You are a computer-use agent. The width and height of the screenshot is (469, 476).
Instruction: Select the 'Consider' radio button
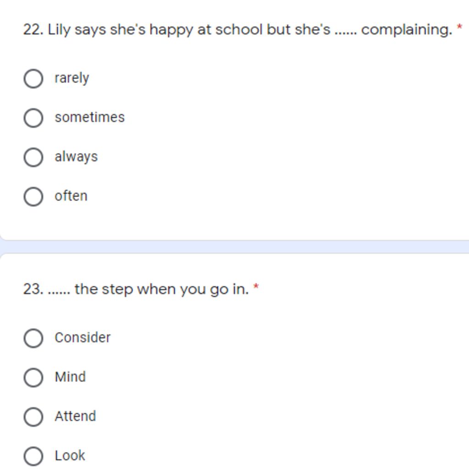pos(33,338)
